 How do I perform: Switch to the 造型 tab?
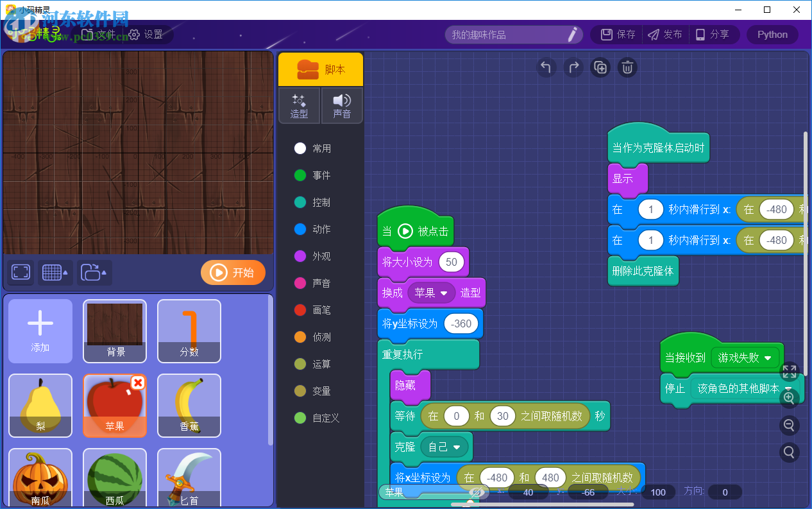pos(299,106)
